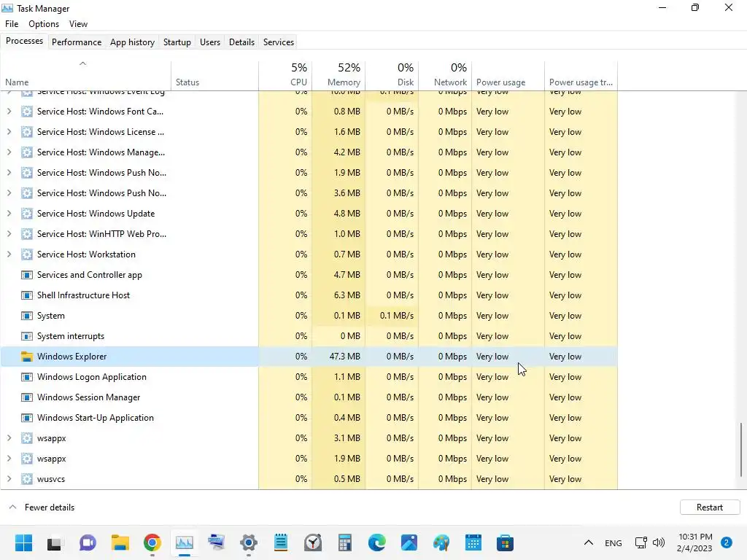Switch to the Startup tab
This screenshot has height=560, width=747.
[177, 42]
